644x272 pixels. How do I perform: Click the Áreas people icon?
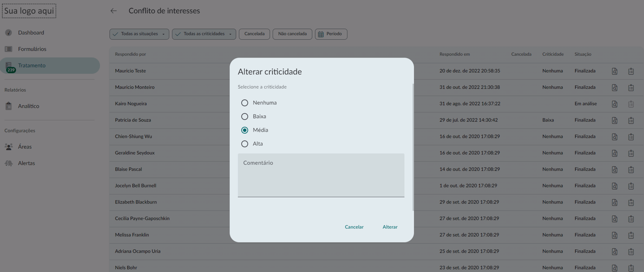pos(8,147)
